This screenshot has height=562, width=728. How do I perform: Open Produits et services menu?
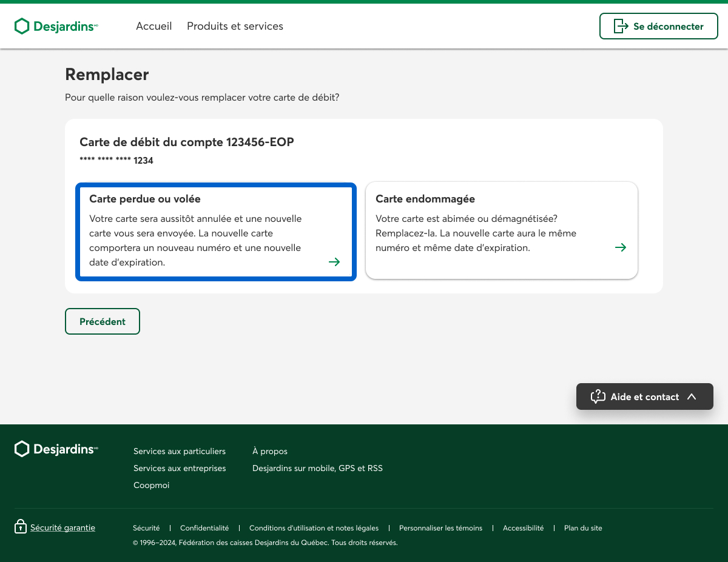pos(235,26)
